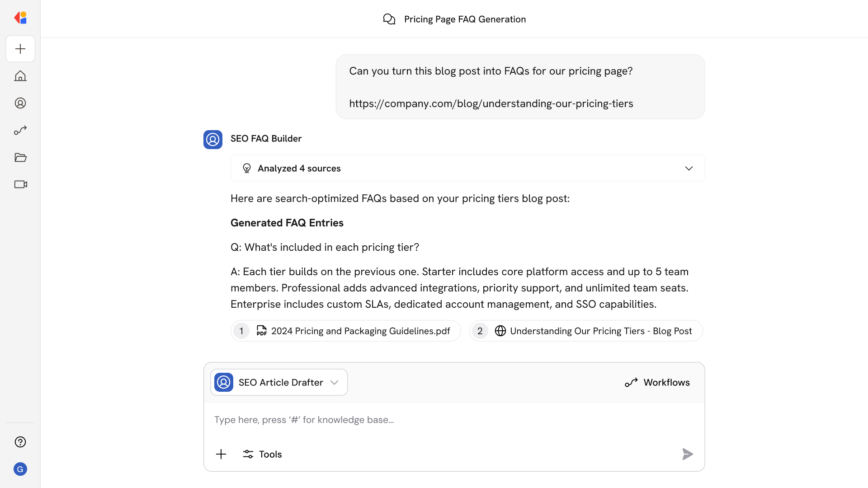868x488 pixels.
Task: Open a new chat with the plus icon
Action: tap(20, 49)
